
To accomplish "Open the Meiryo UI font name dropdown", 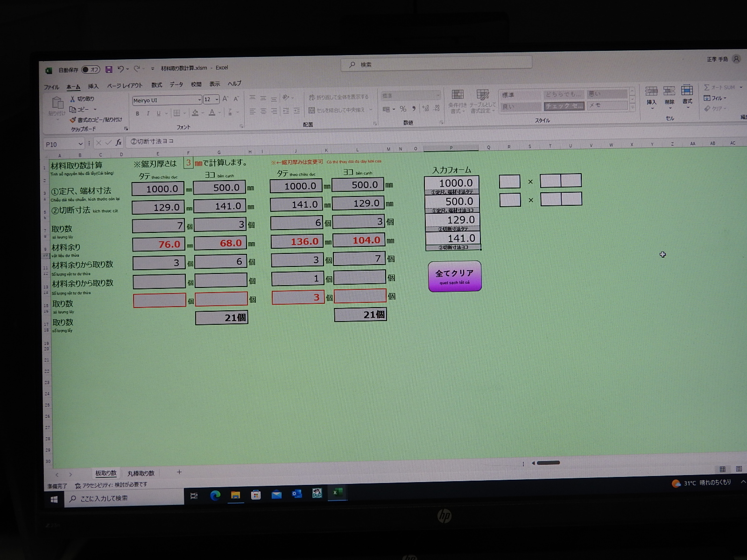I will pos(199,100).
